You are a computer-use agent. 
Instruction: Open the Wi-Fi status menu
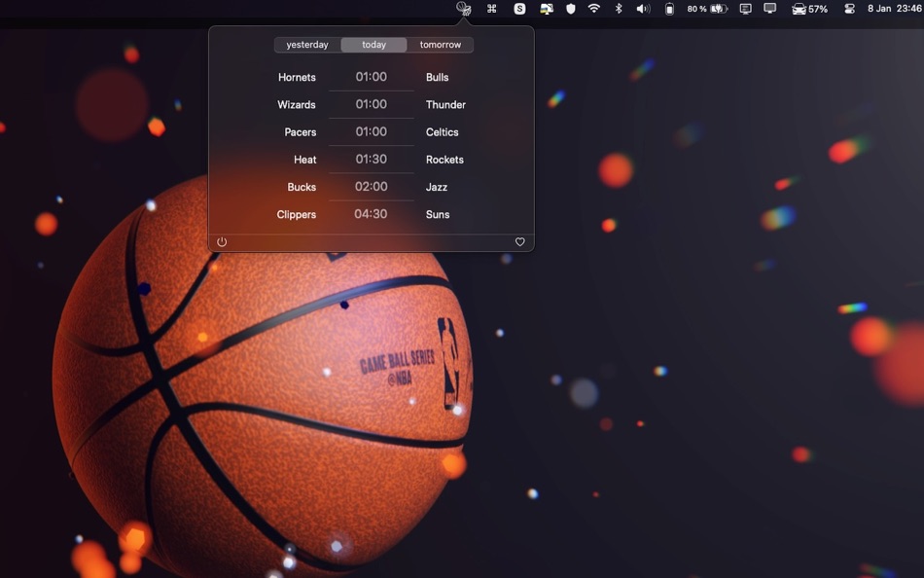pos(592,8)
